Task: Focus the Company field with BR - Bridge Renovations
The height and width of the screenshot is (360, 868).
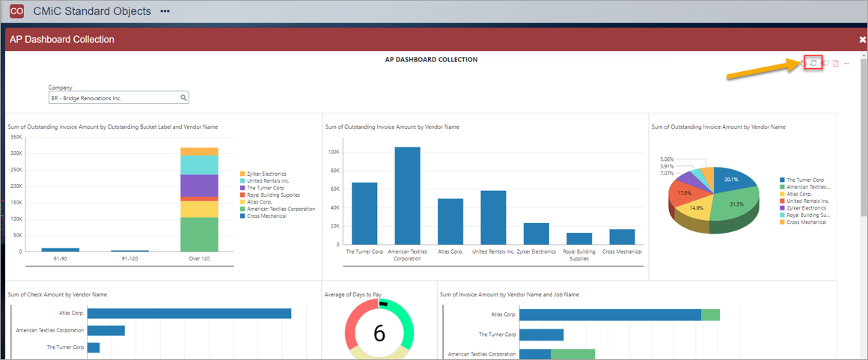Action: point(118,98)
